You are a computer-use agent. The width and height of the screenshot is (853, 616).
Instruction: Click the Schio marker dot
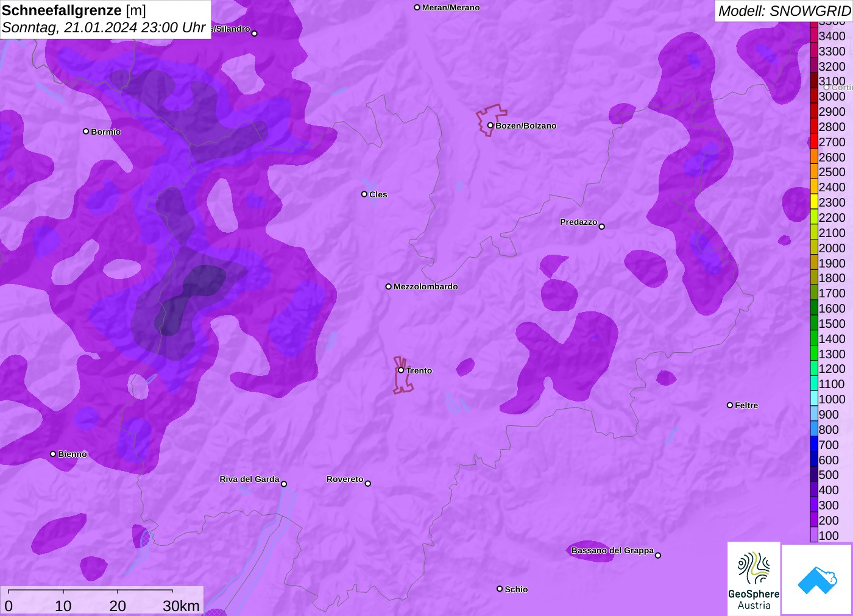tap(500, 589)
